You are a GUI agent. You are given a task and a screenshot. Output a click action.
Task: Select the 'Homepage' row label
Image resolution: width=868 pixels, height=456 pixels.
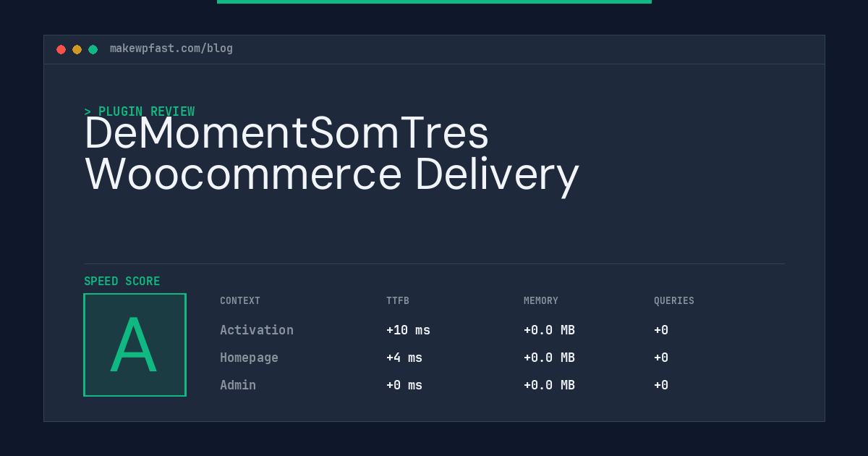coord(249,358)
